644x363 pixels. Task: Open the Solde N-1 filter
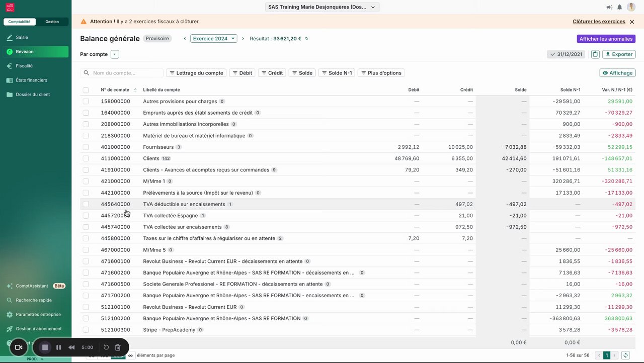[x=337, y=73]
